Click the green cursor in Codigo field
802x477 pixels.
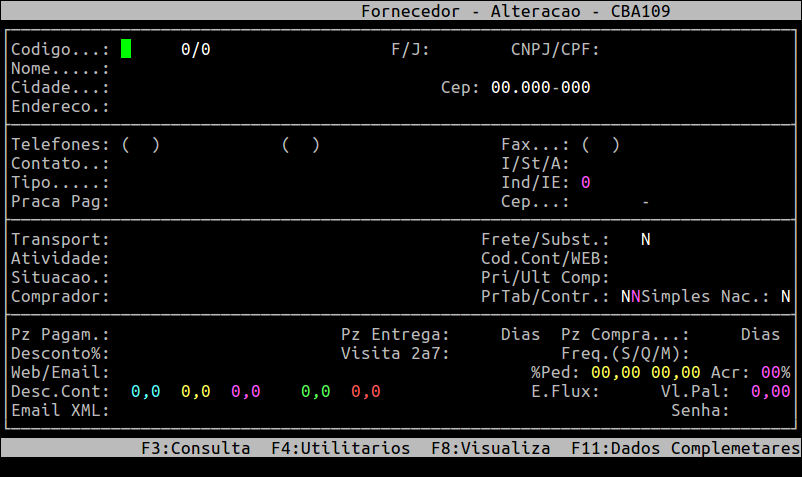[x=126, y=49]
